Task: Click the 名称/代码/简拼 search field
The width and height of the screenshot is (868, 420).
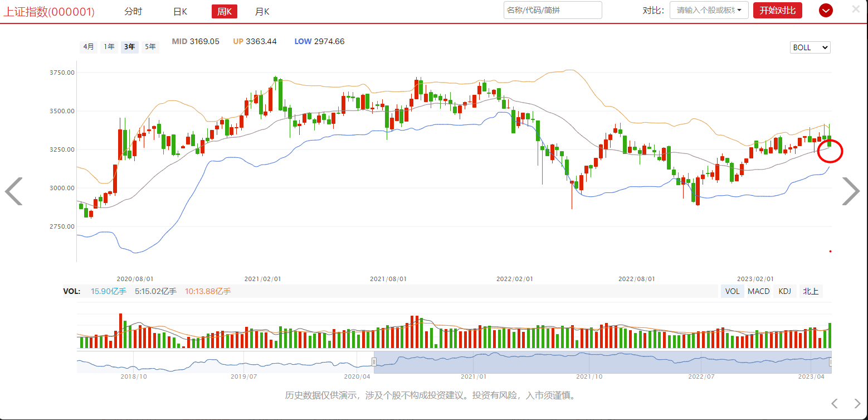Action: click(x=553, y=10)
